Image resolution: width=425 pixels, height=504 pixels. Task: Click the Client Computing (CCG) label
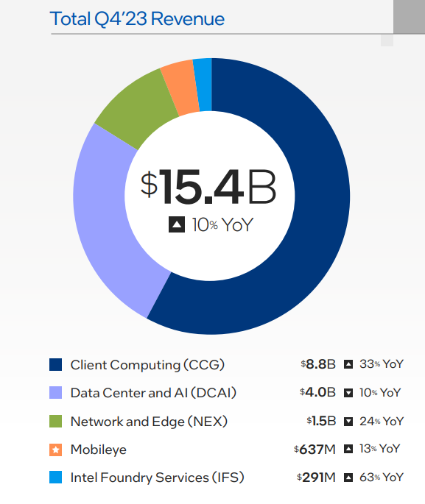tap(147, 365)
